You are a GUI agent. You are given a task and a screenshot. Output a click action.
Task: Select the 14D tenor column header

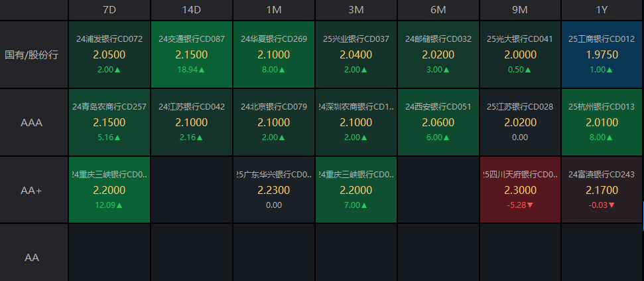pyautogui.click(x=192, y=10)
